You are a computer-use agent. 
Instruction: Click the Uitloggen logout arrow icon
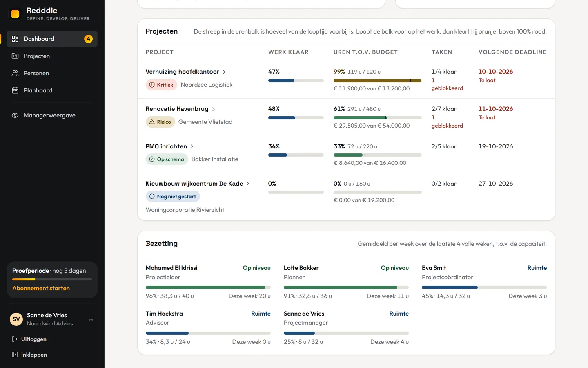coord(15,339)
